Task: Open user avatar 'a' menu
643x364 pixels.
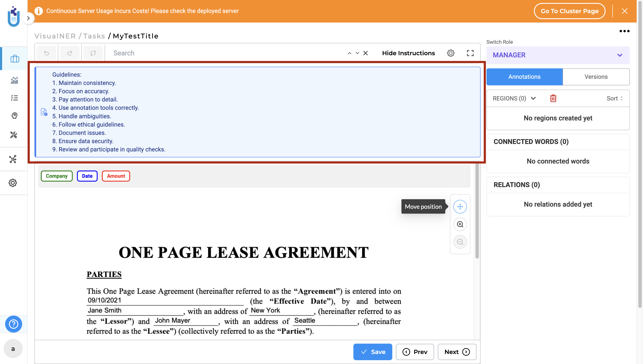Action: click(x=13, y=348)
